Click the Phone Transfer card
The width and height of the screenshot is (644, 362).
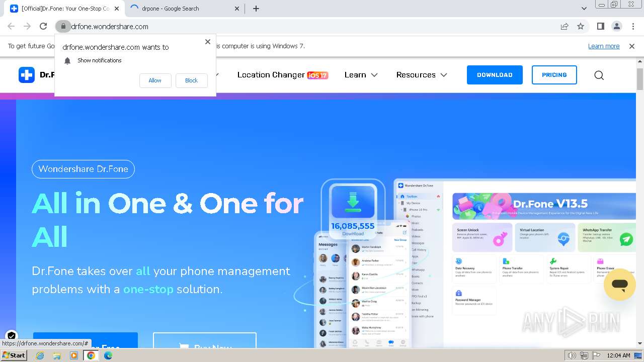point(521,268)
